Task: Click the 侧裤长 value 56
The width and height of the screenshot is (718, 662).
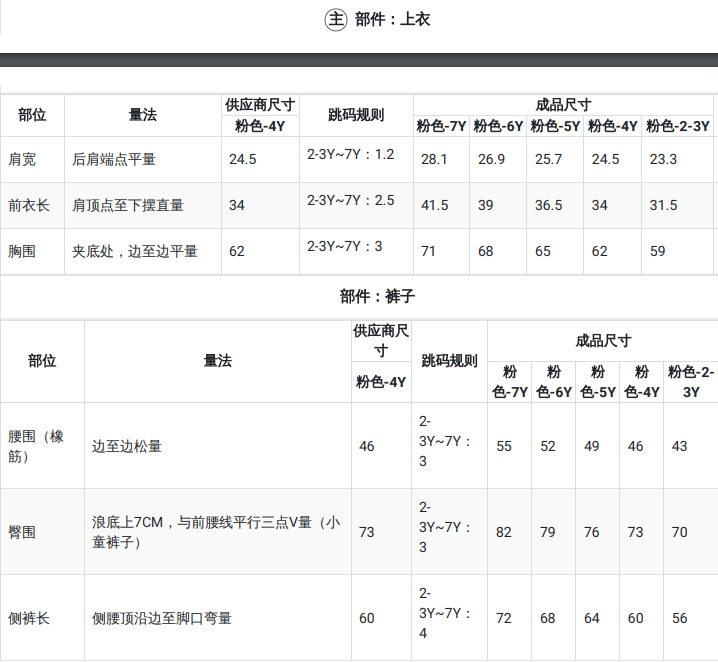Action: (680, 618)
